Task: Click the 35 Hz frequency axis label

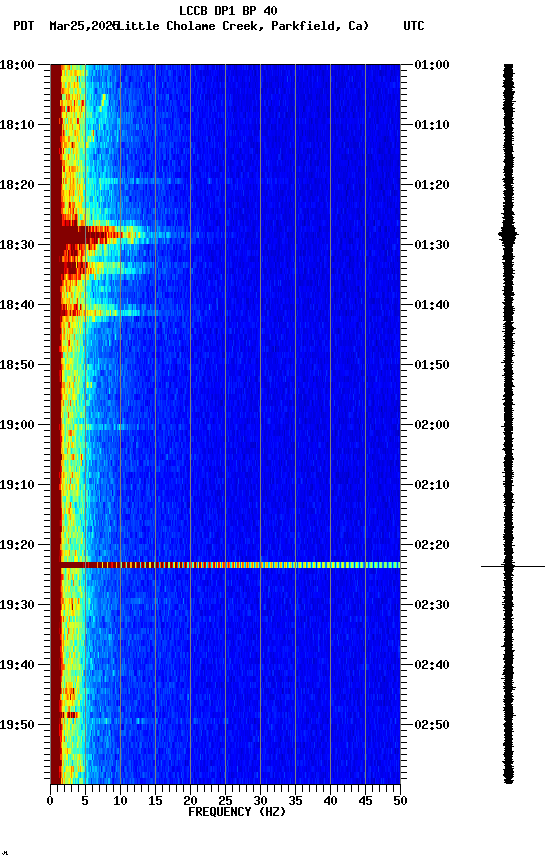Action: click(295, 801)
